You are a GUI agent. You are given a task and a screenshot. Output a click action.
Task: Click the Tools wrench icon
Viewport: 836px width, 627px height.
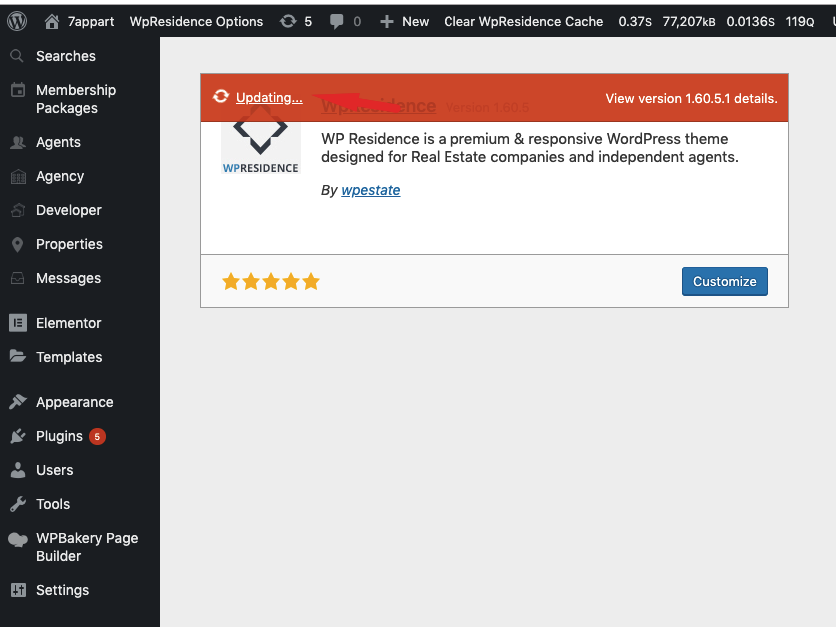pos(18,504)
